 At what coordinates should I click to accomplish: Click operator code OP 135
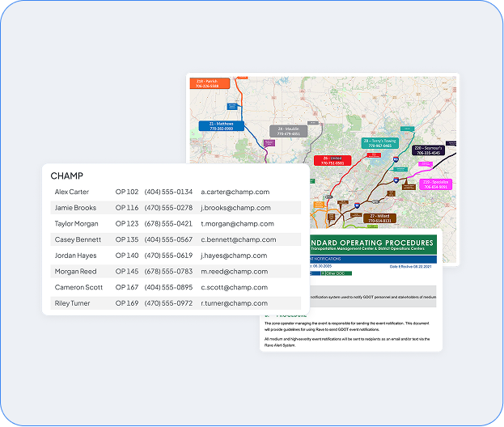pos(127,239)
